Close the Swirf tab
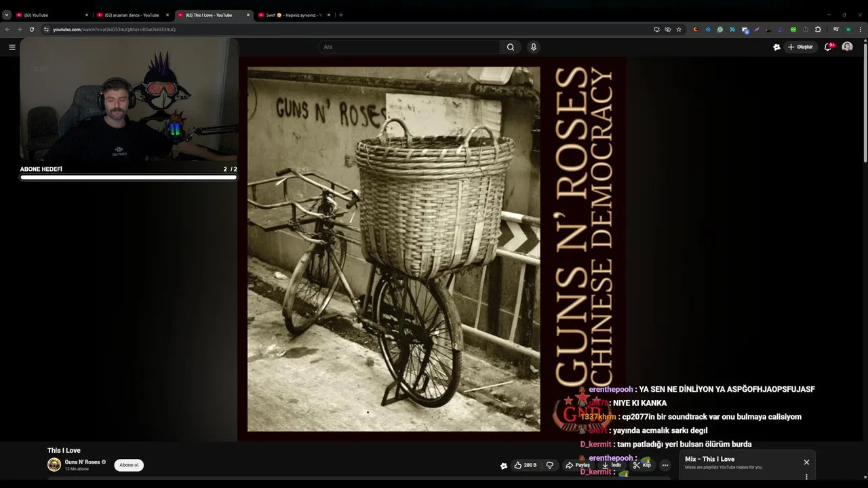Viewport: 868px width, 488px height. coord(329,15)
